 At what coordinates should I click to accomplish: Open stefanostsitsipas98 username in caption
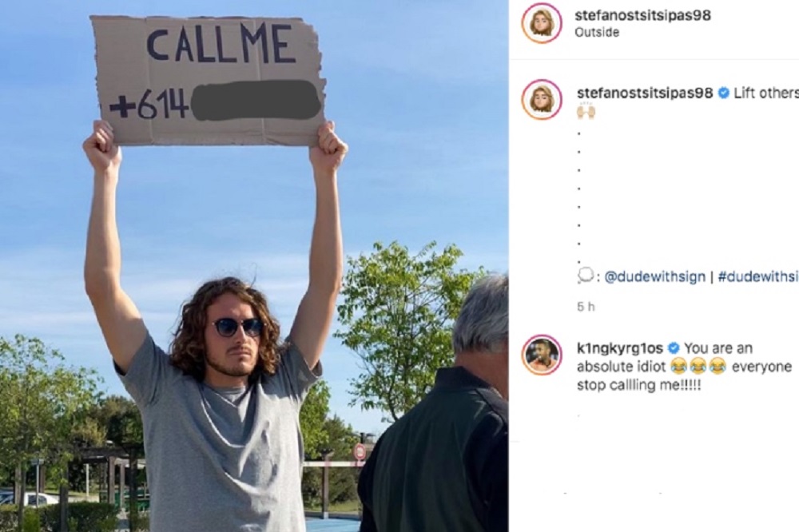tap(645, 93)
